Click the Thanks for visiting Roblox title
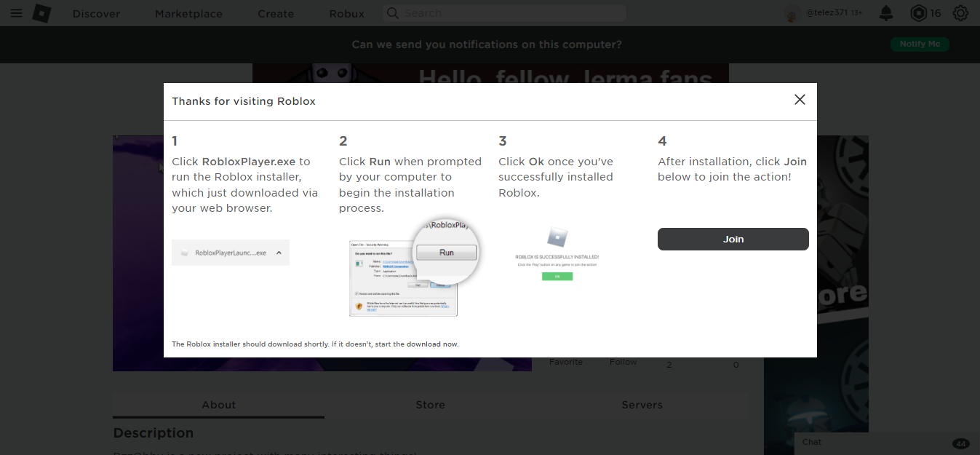Screen dimensions: 980x455 pos(244,101)
